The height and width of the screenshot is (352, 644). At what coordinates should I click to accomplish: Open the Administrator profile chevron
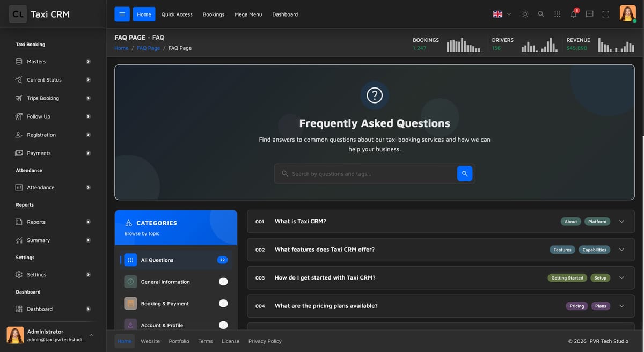pyautogui.click(x=91, y=335)
